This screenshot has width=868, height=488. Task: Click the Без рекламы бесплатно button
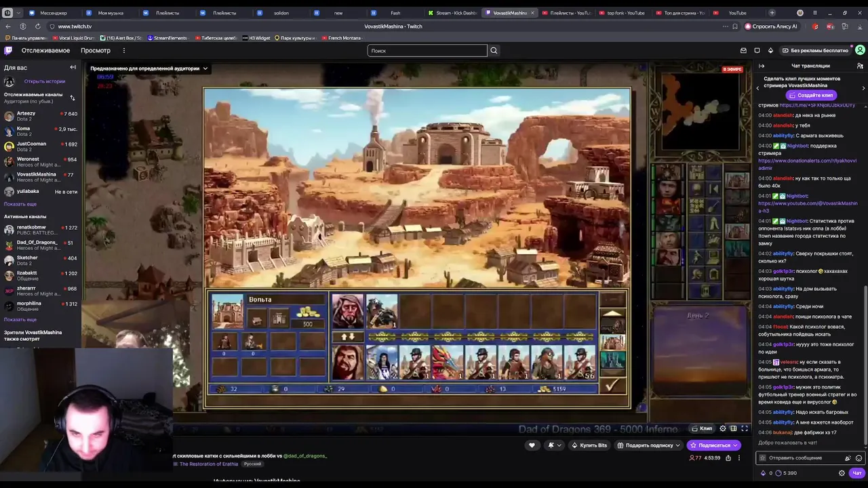814,50
